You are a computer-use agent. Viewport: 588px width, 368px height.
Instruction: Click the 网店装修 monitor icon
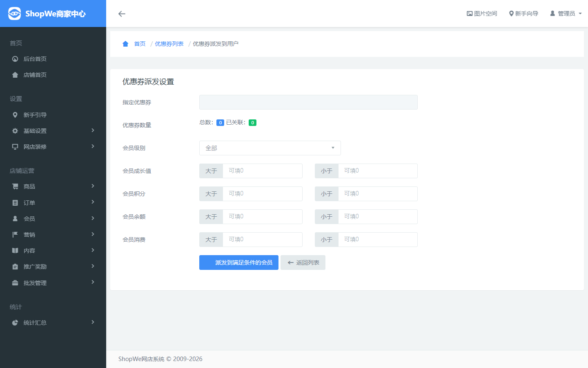[15, 147]
